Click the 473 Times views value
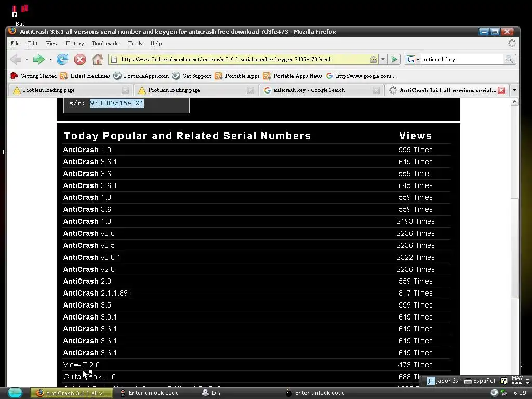The image size is (532, 399). (415, 365)
